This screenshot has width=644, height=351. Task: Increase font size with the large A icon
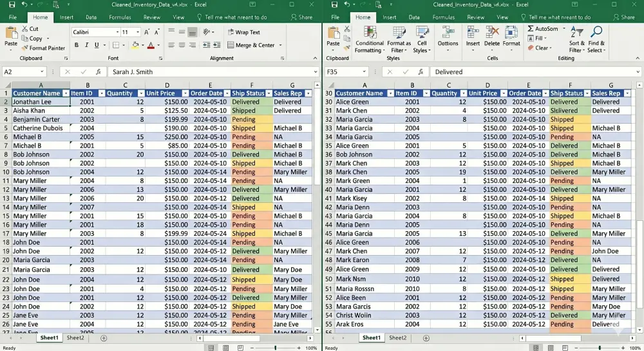147,32
